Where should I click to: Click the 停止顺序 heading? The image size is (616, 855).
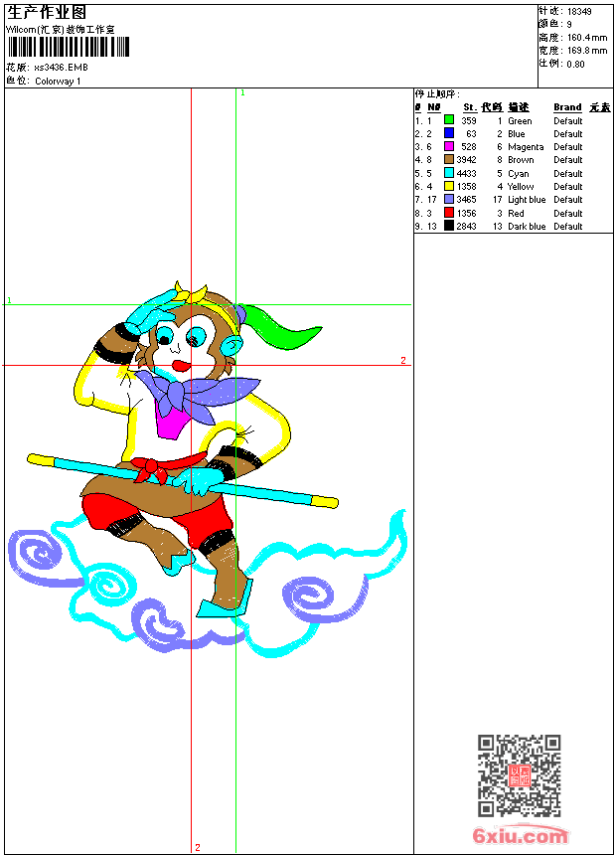pos(437,94)
